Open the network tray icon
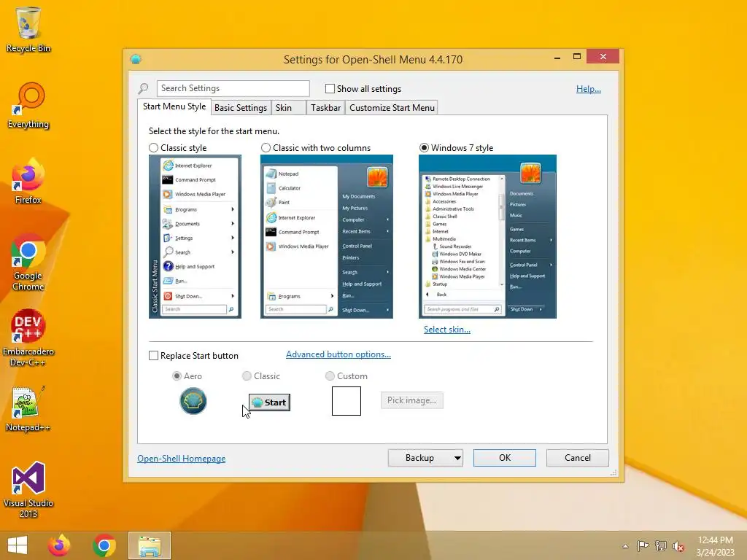 661,545
